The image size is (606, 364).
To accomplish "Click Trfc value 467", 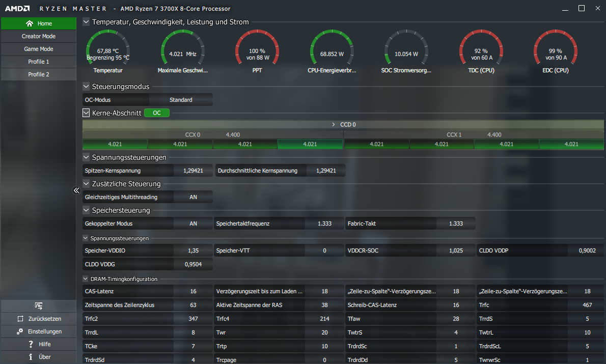I will coord(587,305).
